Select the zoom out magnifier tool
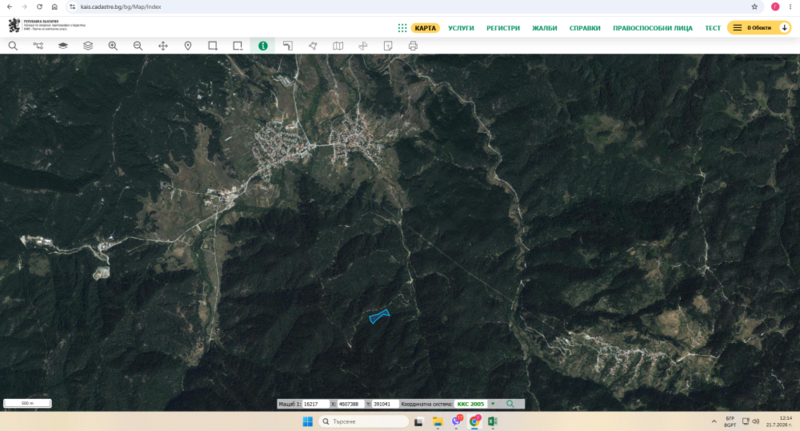The image size is (800, 431). [x=138, y=46]
